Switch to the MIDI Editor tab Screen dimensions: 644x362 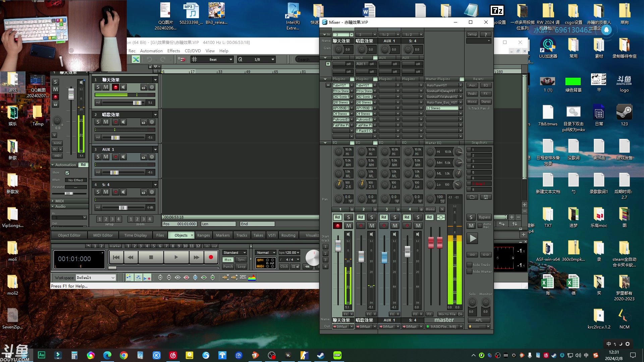coord(103,235)
